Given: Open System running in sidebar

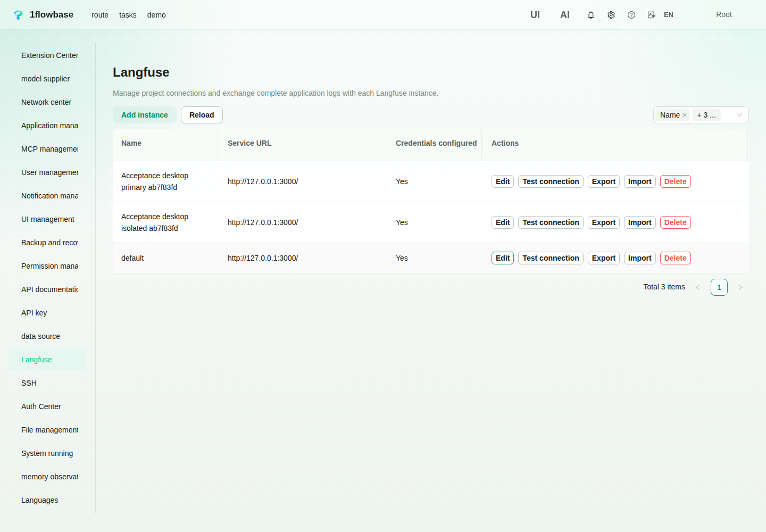Looking at the screenshot, I should coord(48,453).
